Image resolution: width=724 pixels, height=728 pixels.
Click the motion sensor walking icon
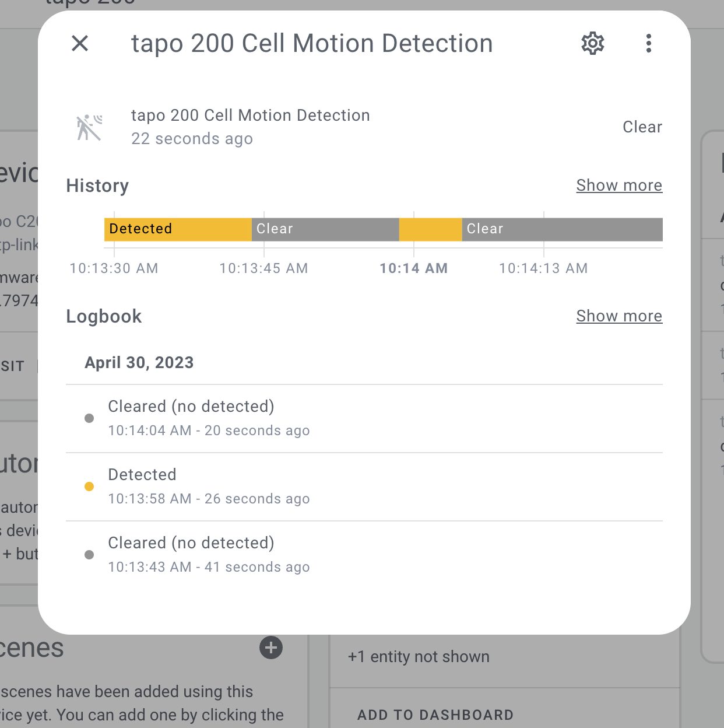point(89,127)
